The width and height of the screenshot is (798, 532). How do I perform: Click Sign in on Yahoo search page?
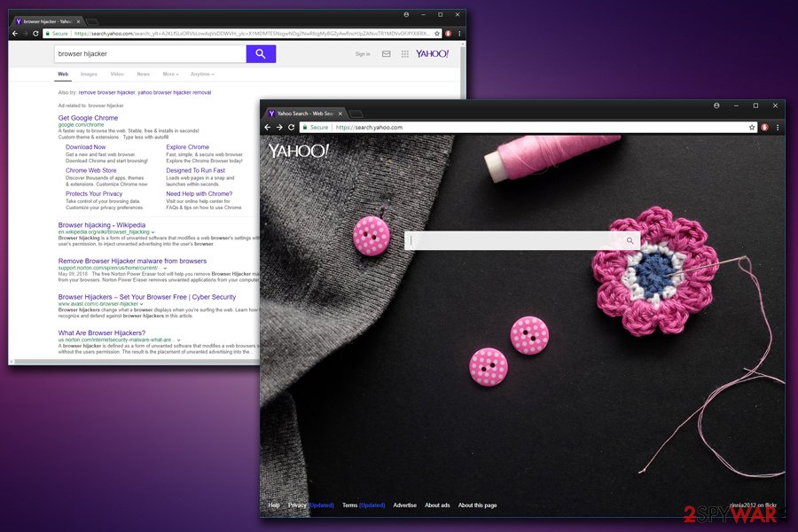[363, 54]
